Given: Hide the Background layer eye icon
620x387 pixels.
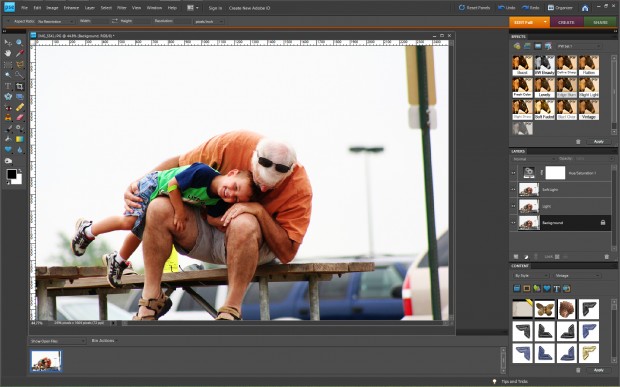Looking at the screenshot, I should coord(513,223).
